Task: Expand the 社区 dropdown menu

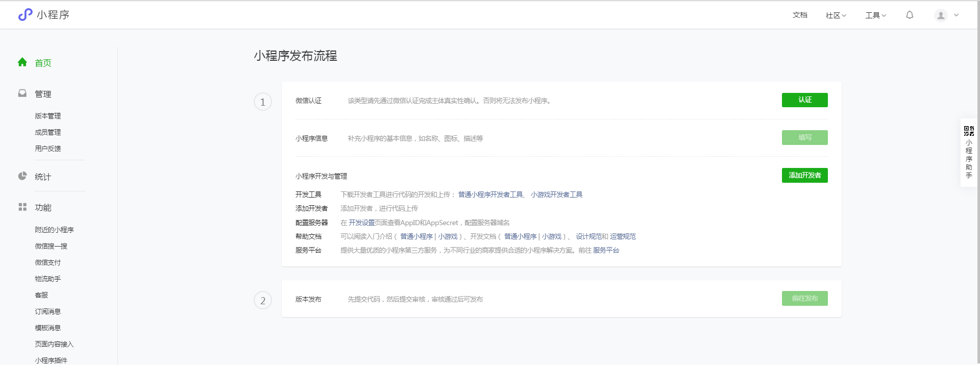Action: click(836, 15)
